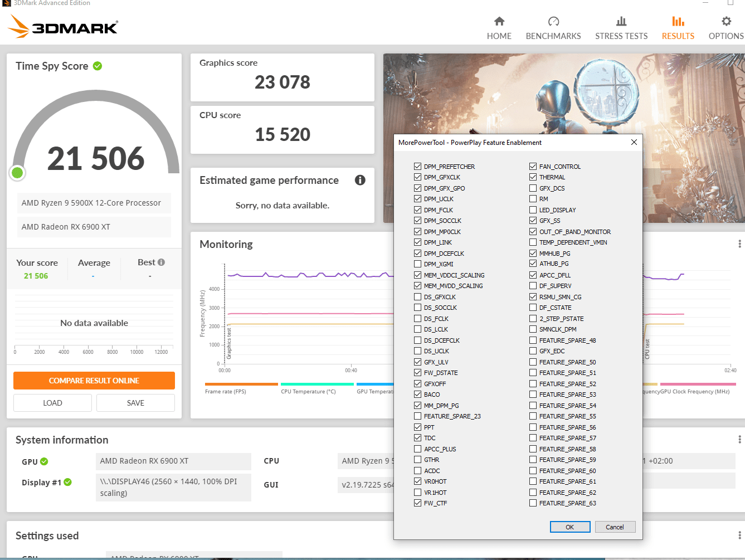Open the Monitoring panel three-dot menu
Viewport: 745px width, 560px height.
point(739,244)
